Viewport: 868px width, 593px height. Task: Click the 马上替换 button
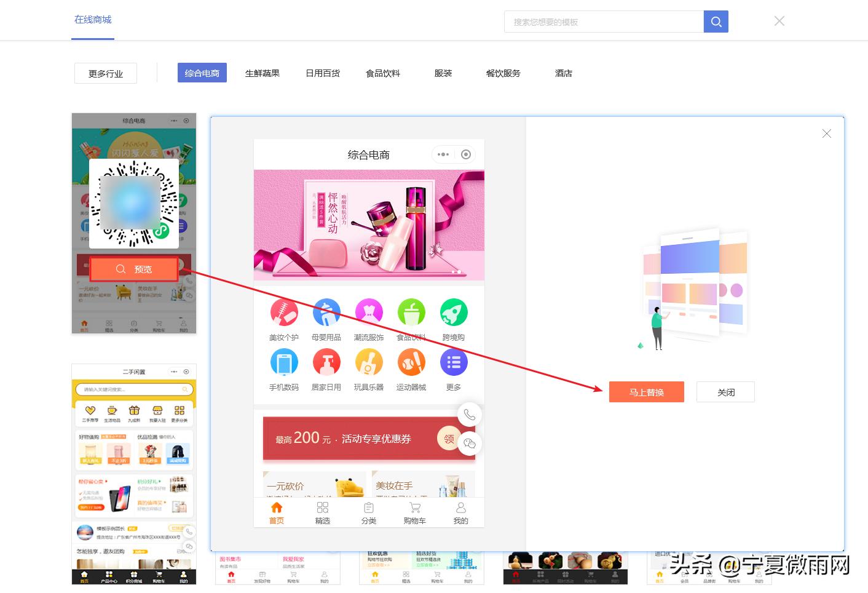(x=646, y=392)
